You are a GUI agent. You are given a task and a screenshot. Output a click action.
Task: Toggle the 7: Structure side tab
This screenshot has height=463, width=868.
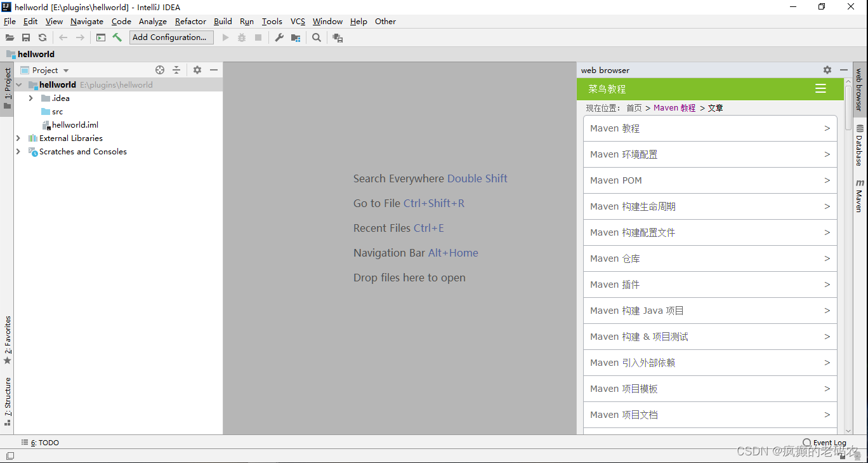(7, 401)
